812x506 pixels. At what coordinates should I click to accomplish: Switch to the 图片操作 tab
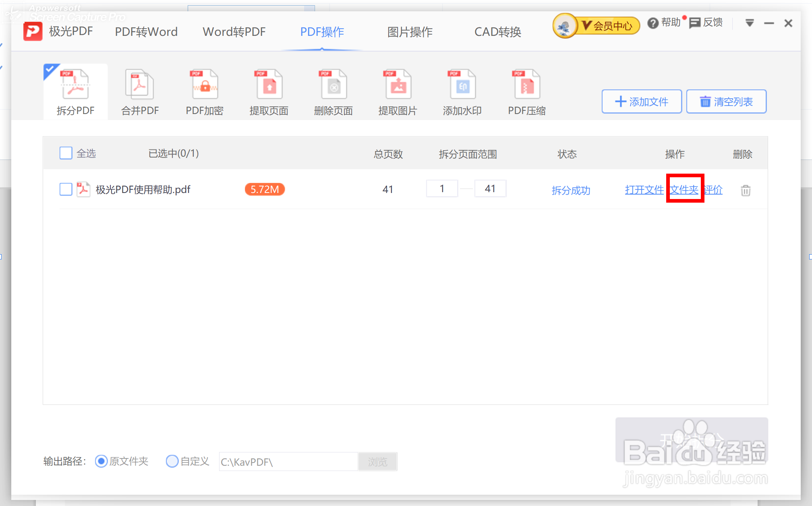(410, 31)
